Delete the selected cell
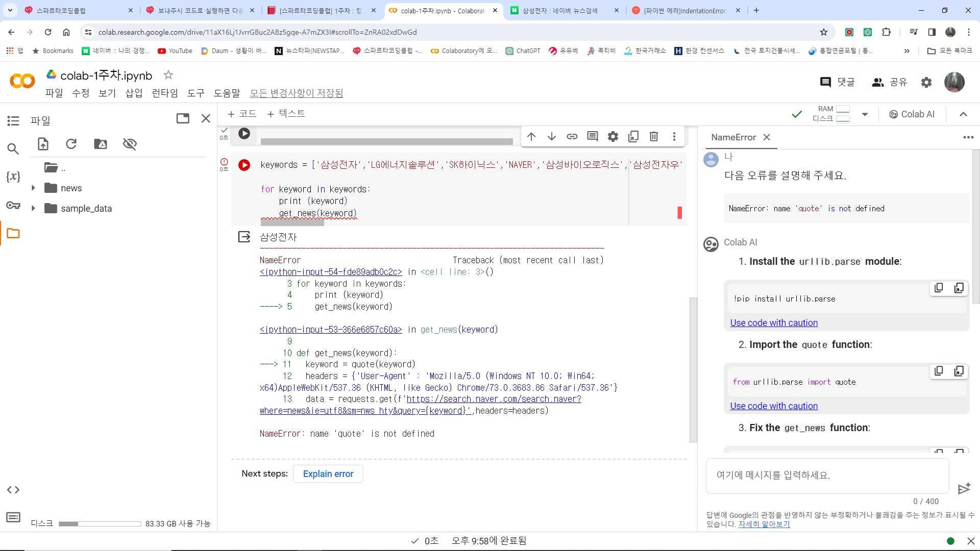 654,136
